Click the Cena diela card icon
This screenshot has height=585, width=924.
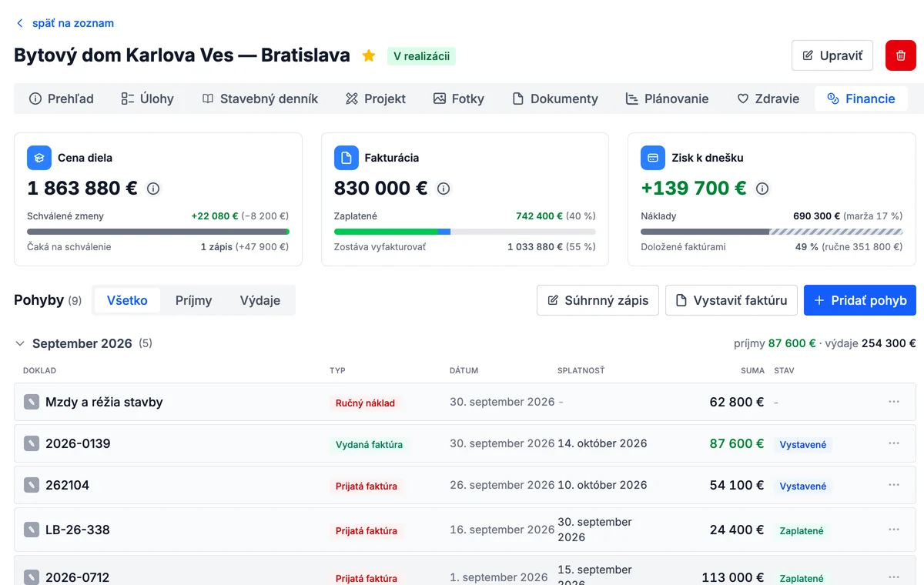pyautogui.click(x=39, y=158)
